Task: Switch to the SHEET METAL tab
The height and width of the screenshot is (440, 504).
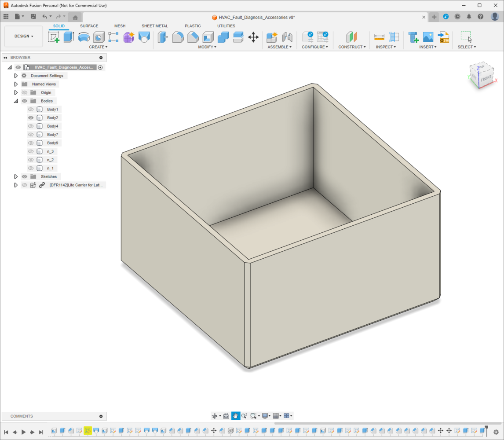Action: (155, 26)
